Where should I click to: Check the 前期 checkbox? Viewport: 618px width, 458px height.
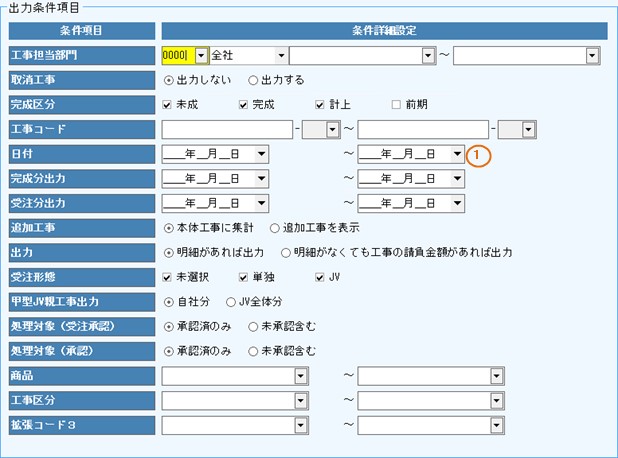[396, 104]
